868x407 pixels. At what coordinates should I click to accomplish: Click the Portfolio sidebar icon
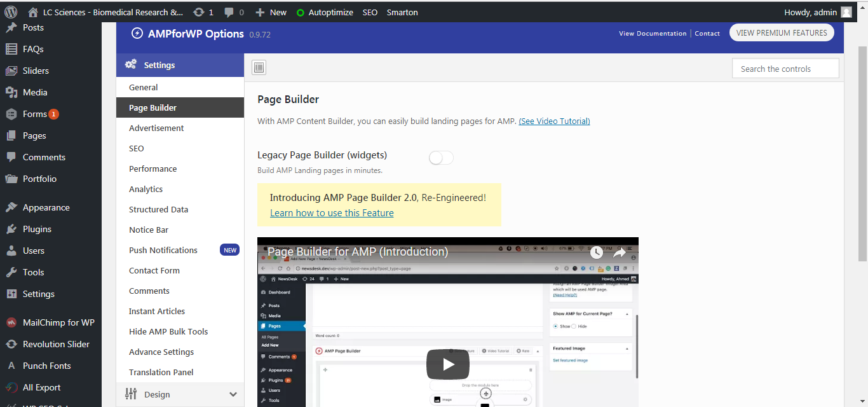point(11,179)
